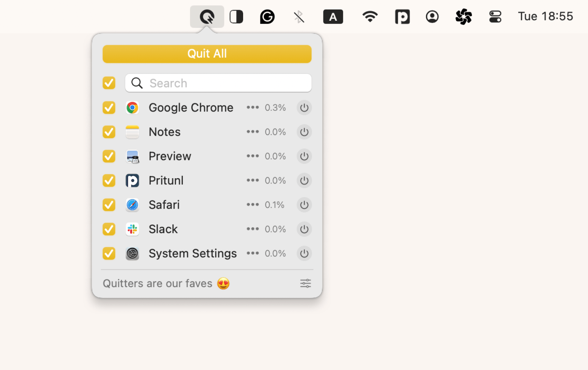Click the Google Chrome app icon in list
Screen dimensions: 588x370
click(x=132, y=108)
